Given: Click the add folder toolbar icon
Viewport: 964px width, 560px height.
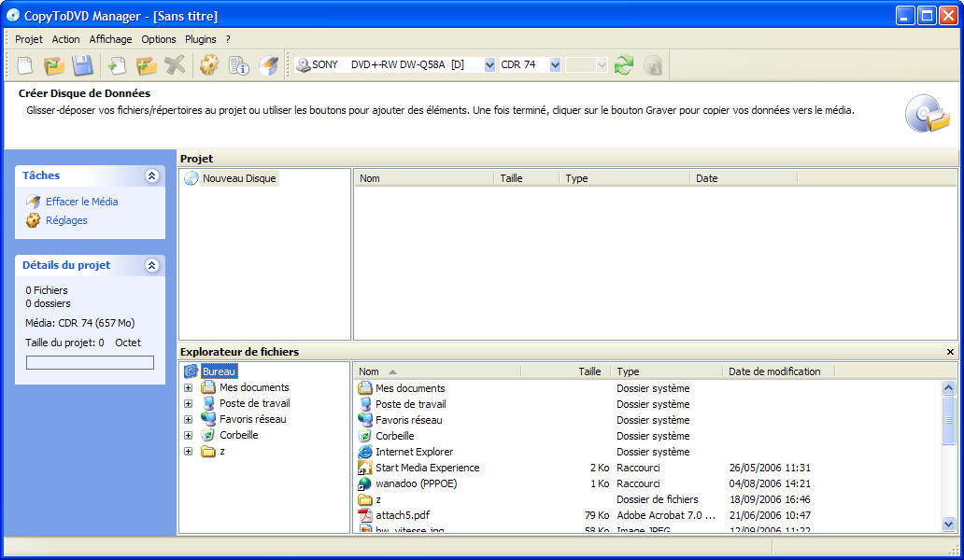Looking at the screenshot, I should [146, 65].
